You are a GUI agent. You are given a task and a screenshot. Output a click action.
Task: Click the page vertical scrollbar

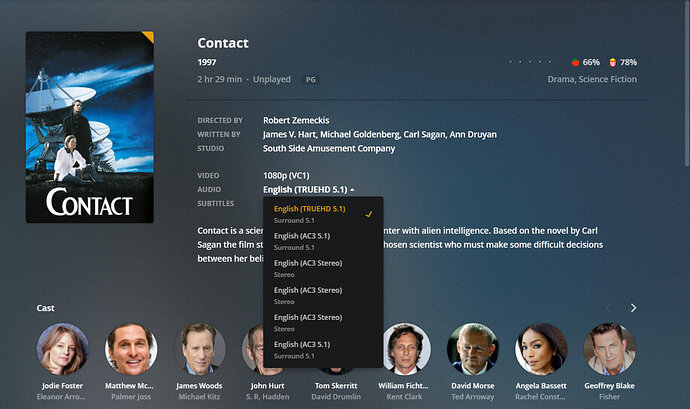687,84
